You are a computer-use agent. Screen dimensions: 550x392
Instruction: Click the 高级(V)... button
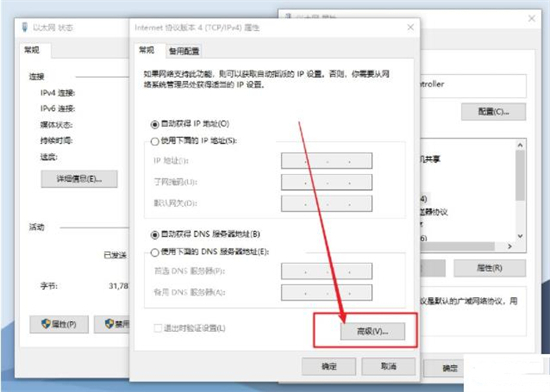click(373, 331)
